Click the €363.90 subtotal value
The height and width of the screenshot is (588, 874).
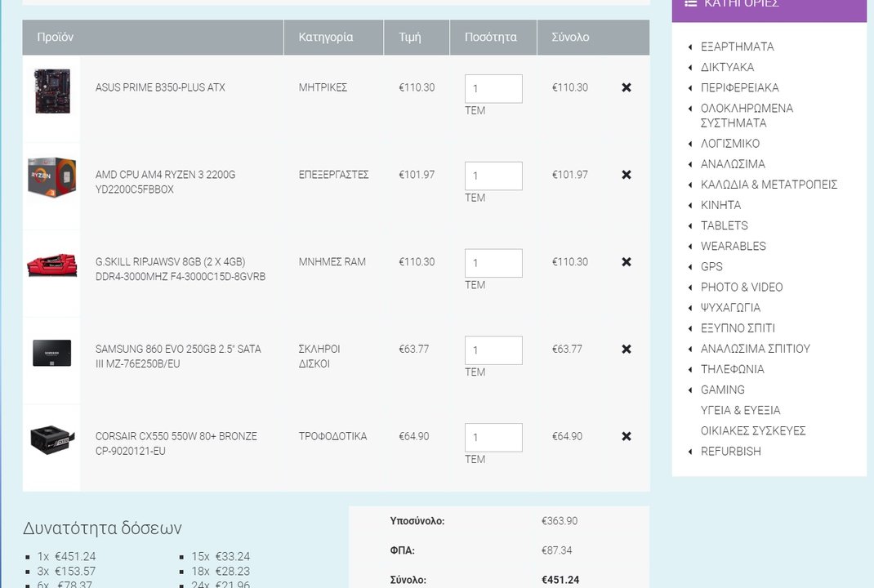click(x=559, y=521)
